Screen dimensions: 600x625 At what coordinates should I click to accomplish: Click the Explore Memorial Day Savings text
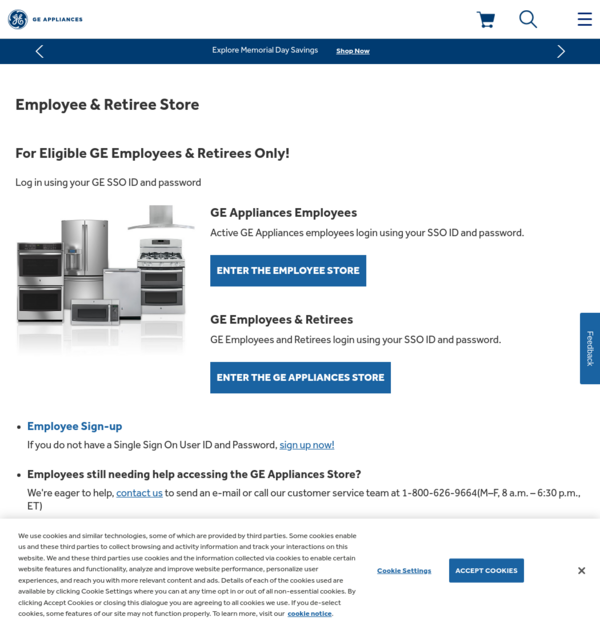tap(265, 50)
